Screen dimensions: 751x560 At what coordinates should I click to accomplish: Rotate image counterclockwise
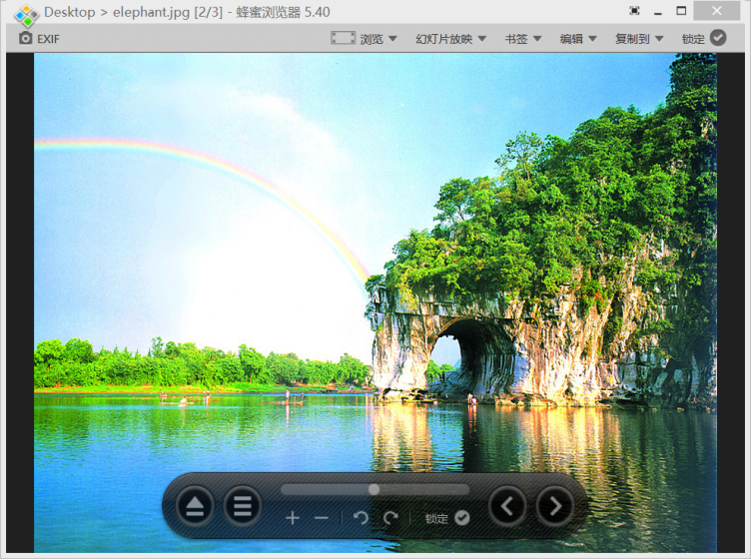coord(361,518)
